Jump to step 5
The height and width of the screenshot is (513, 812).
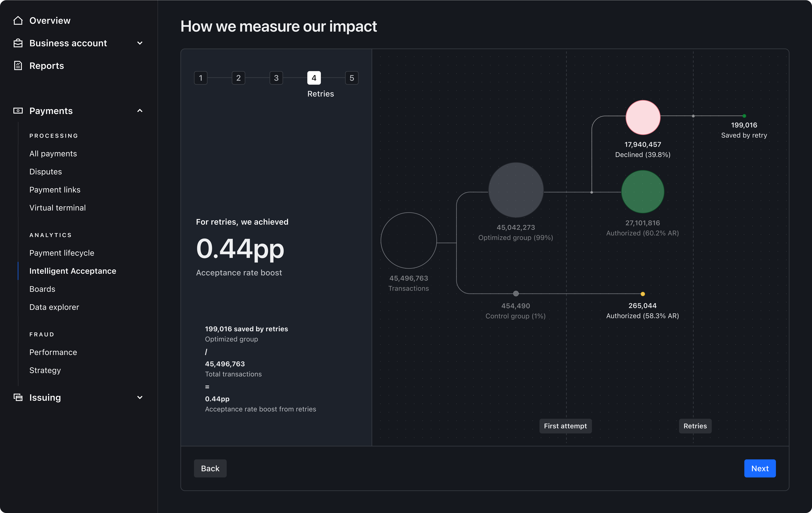click(352, 78)
